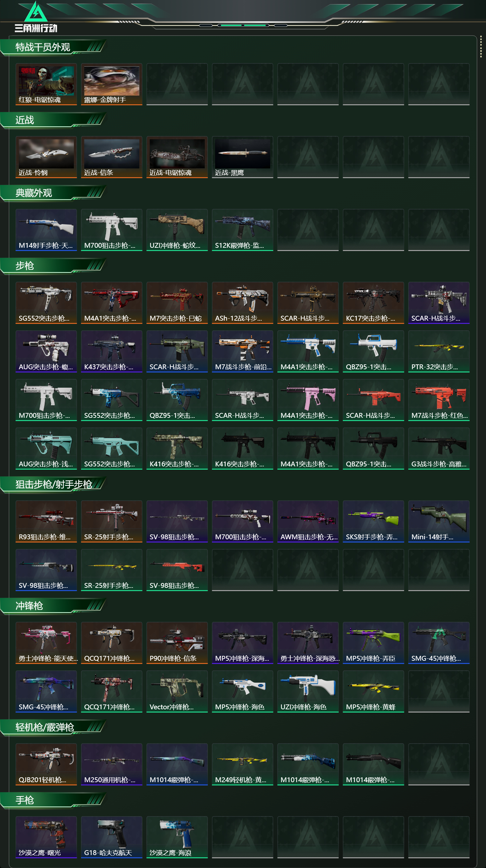Image resolution: width=486 pixels, height=868 pixels.
Task: Open the 沙漠之鹰-曙光 pistol skin
Action: tap(46, 837)
